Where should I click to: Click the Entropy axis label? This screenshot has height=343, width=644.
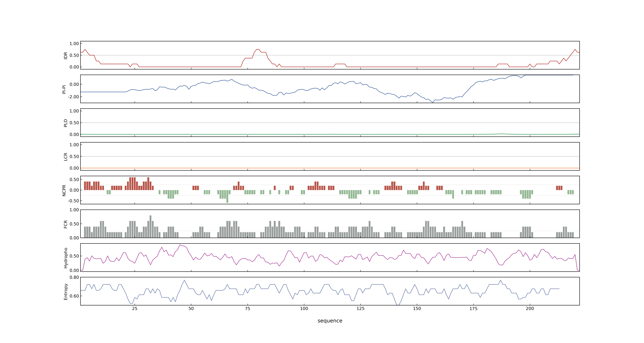tap(66, 291)
